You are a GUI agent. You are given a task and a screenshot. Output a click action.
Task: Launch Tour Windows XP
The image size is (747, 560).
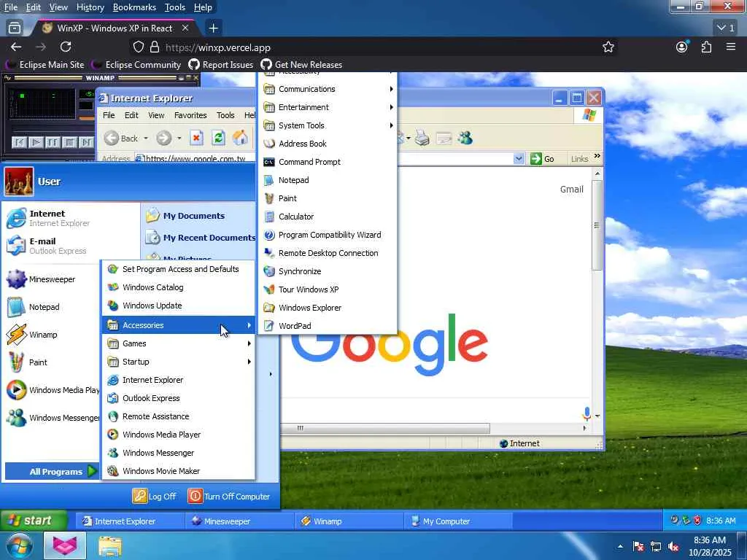click(328, 289)
